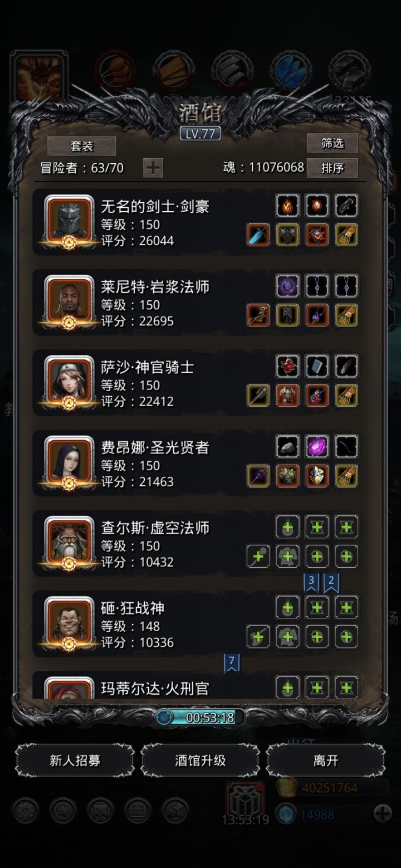
Task: Select 萨沙·神官骑士 portrait
Action: click(69, 383)
